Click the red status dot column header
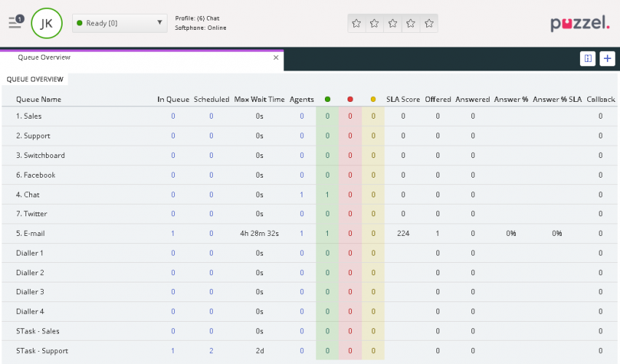The width and height of the screenshot is (620, 364). (350, 99)
